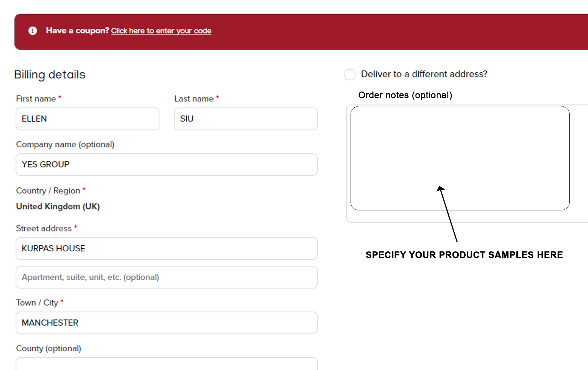Click into the Last name field with SIU
Image resolution: width=588 pixels, height=370 pixels.
click(246, 119)
